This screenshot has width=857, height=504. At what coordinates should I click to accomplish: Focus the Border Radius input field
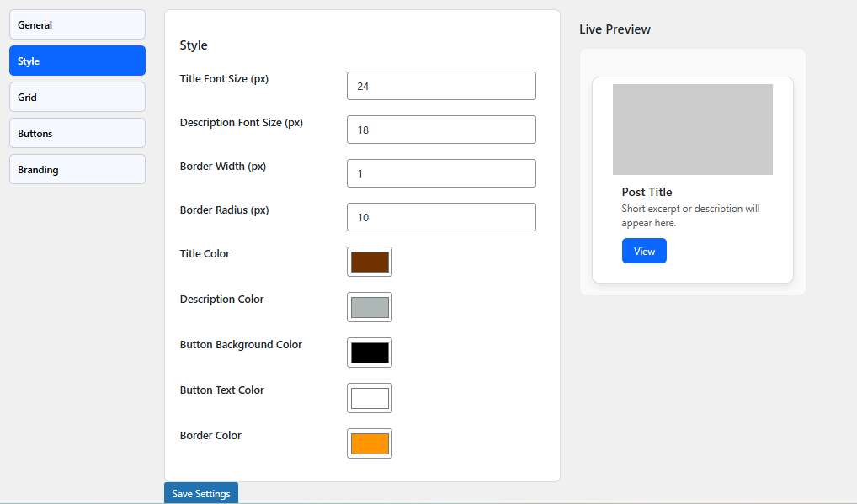coord(441,217)
